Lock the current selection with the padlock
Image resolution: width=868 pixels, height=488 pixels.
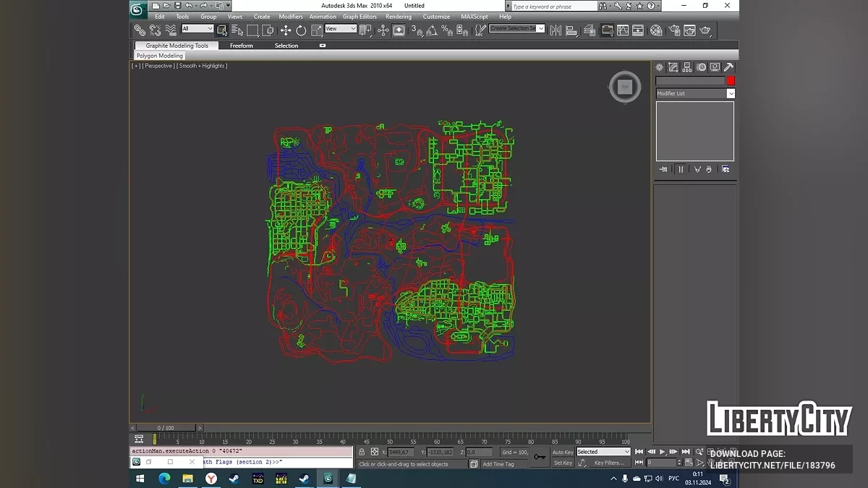362,452
